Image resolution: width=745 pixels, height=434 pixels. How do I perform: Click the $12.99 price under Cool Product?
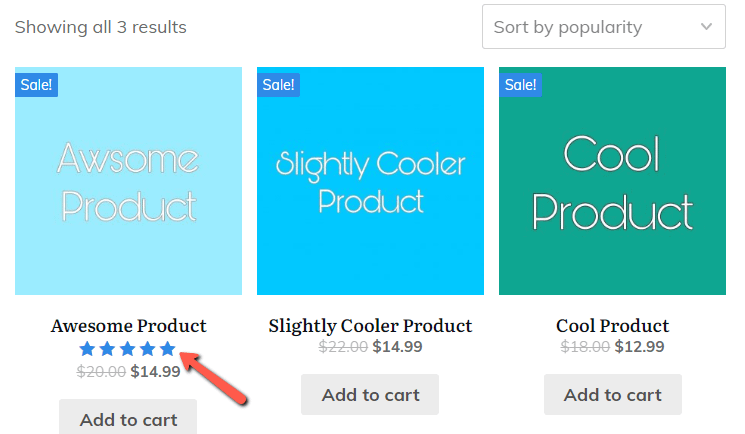click(x=639, y=347)
